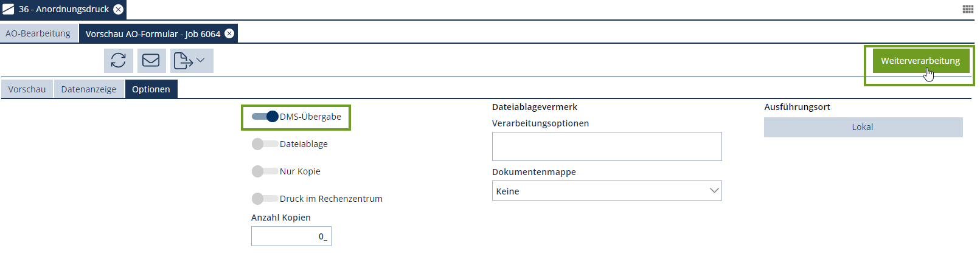Close the Vorschau AO-Formular Job 6064 tab

229,34
